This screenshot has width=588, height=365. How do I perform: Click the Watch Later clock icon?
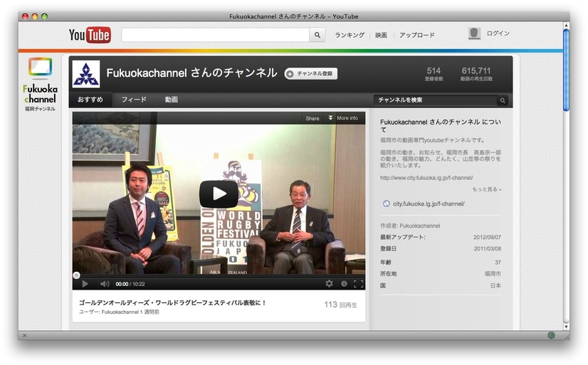[x=344, y=284]
